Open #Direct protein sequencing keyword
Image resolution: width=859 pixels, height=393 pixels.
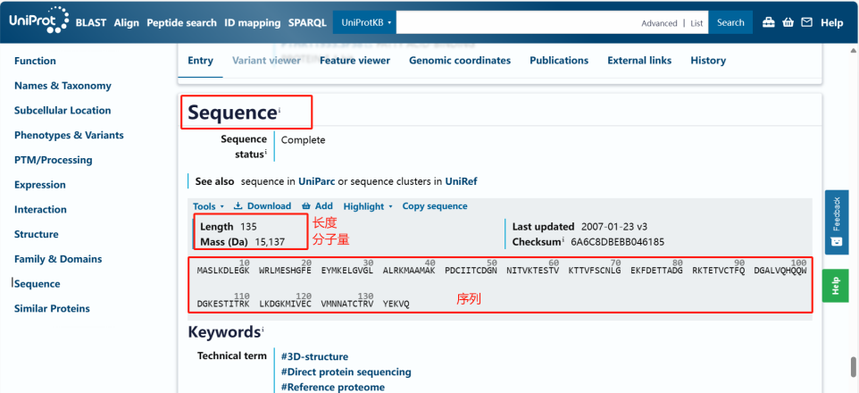(x=346, y=372)
